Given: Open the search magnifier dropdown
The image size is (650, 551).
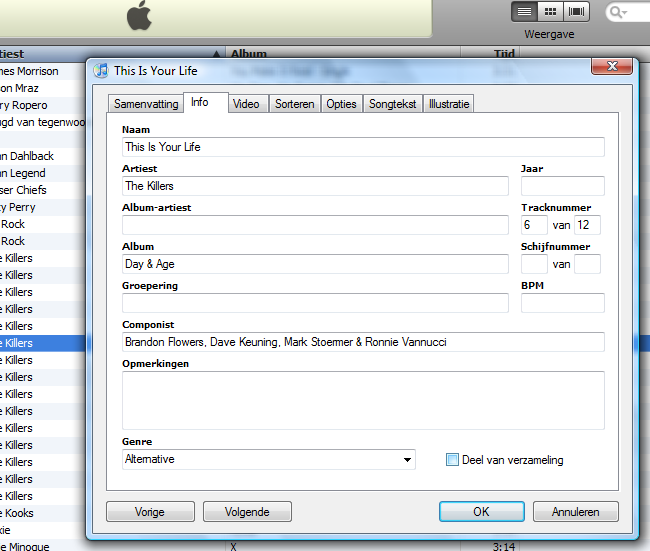Looking at the screenshot, I should (x=618, y=12).
